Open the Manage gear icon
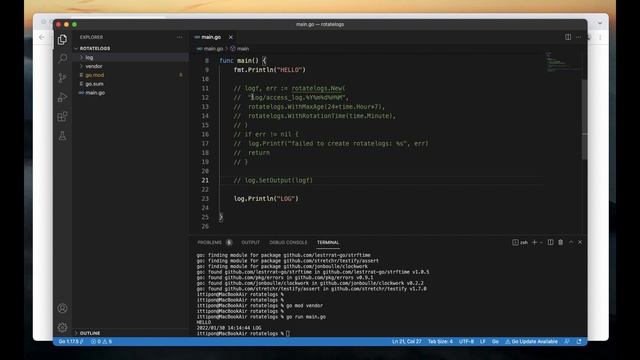Viewport: 640px width, 360px height. 62,327
